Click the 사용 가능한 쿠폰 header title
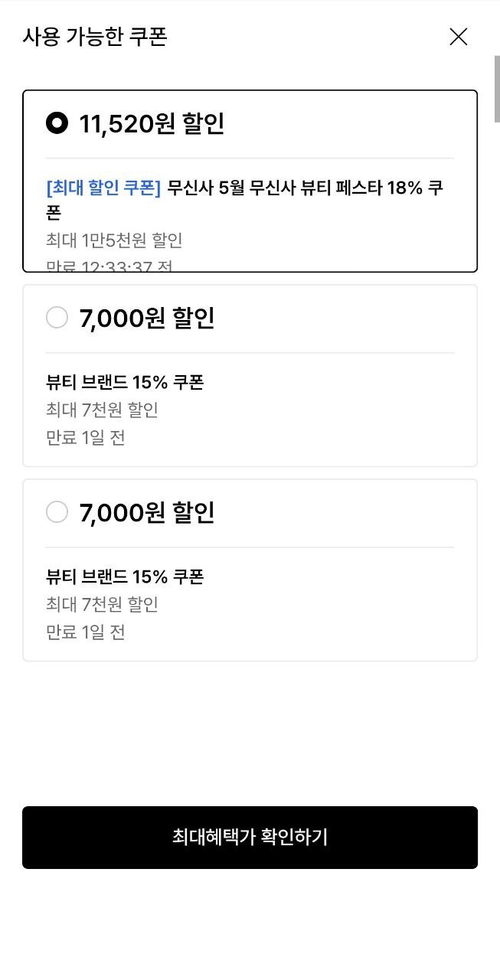 (95, 37)
